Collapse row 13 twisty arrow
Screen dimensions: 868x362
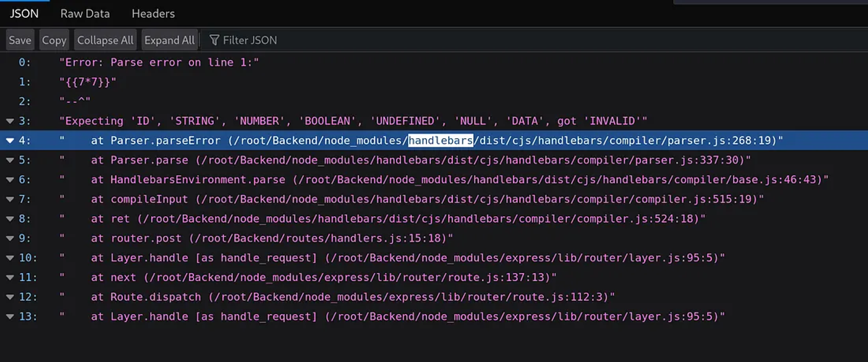click(x=10, y=316)
